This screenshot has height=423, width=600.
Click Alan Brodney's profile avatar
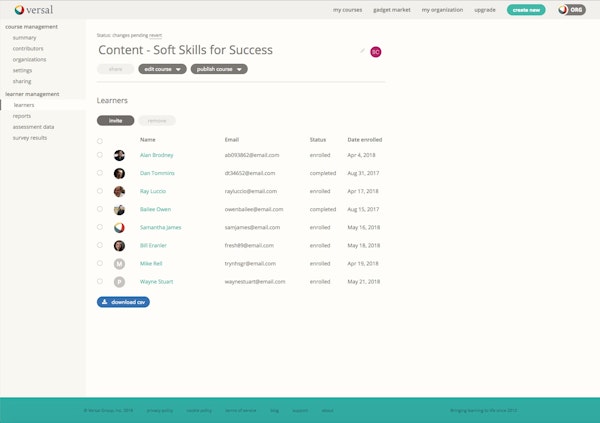pyautogui.click(x=119, y=156)
